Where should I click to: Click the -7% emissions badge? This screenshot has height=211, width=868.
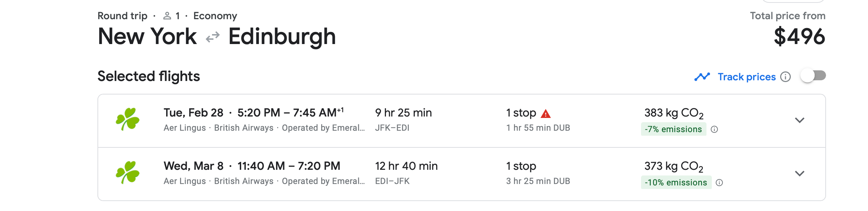[673, 129]
